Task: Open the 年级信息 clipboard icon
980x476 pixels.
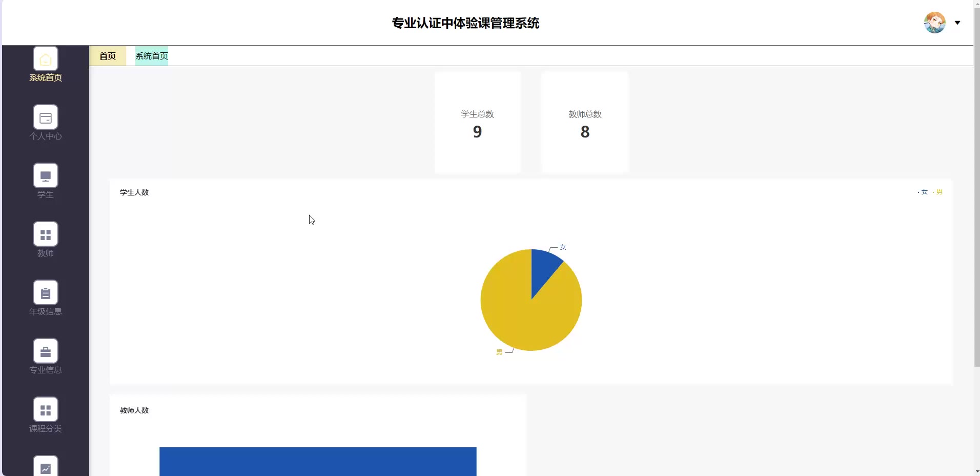Action: point(46,293)
